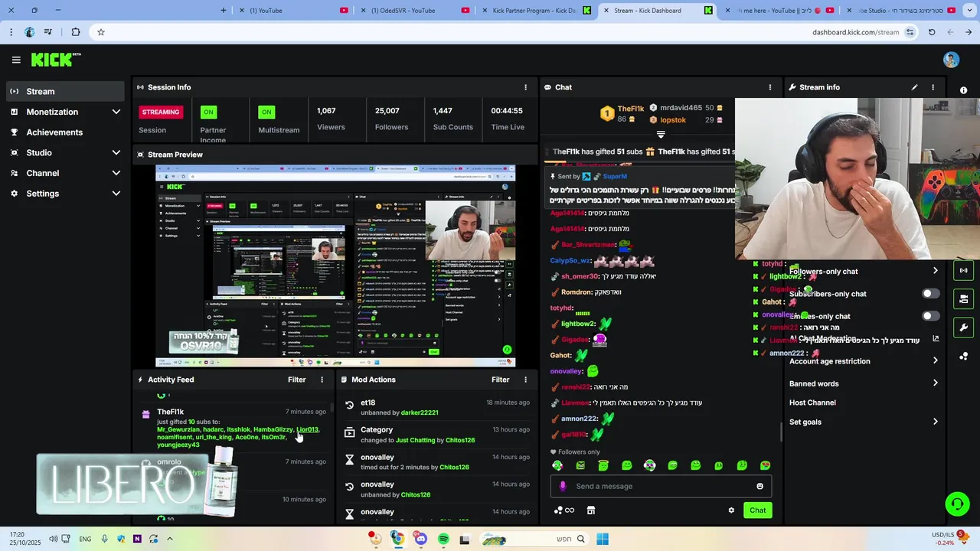Toggle Subscribers-only chat switch
Image resolution: width=980 pixels, height=551 pixels.
[x=930, y=294]
